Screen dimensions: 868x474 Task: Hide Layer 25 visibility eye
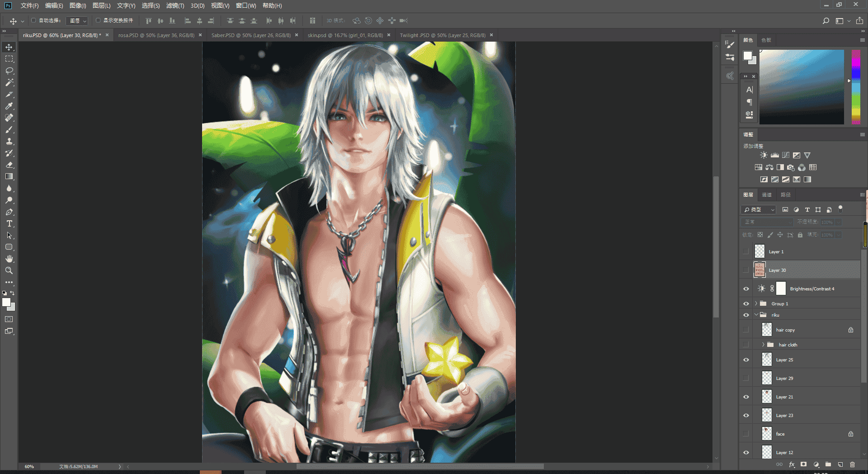746,360
